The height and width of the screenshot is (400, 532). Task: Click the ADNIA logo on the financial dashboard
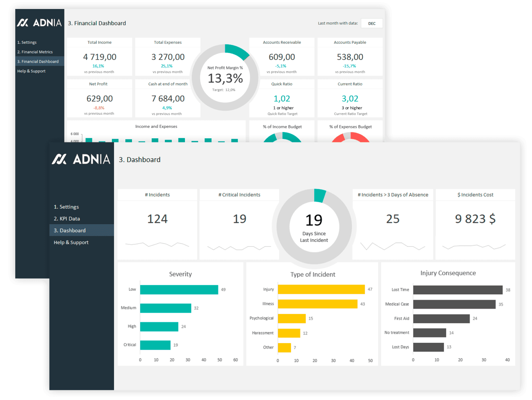39,22
